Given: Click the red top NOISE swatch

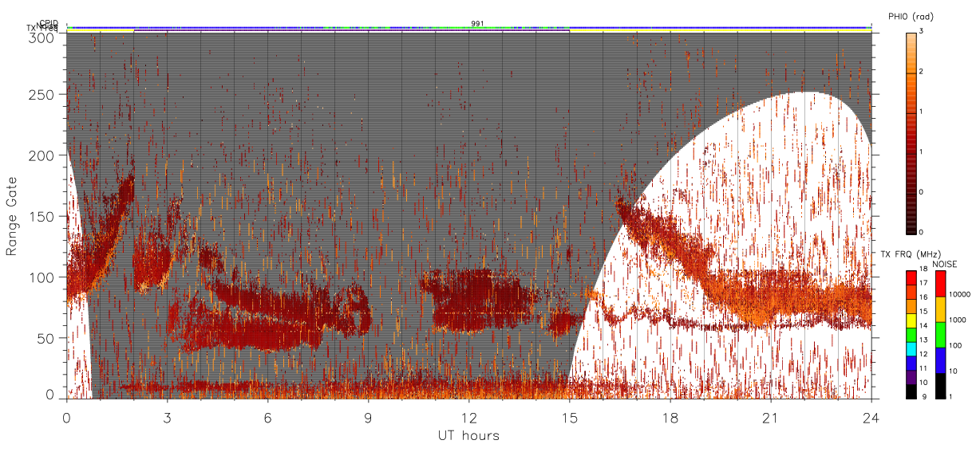Looking at the screenshot, I should click(x=939, y=284).
